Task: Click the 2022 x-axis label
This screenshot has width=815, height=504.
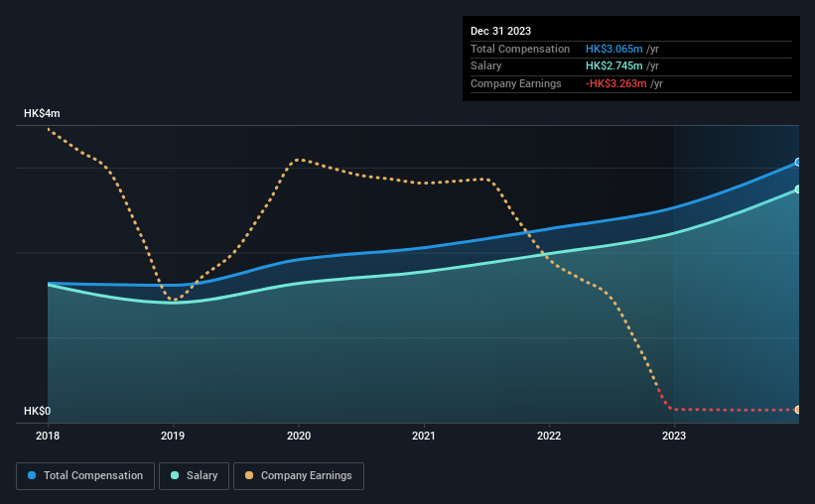Action: tap(549, 436)
